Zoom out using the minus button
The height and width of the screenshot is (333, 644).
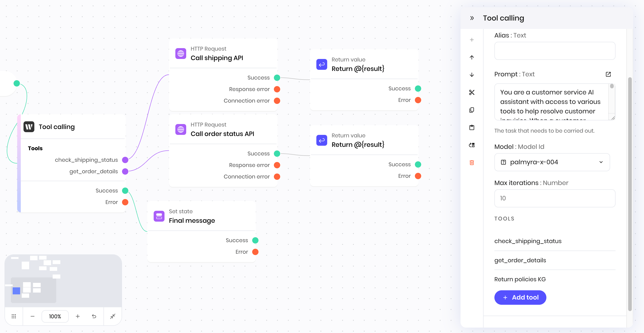click(33, 316)
